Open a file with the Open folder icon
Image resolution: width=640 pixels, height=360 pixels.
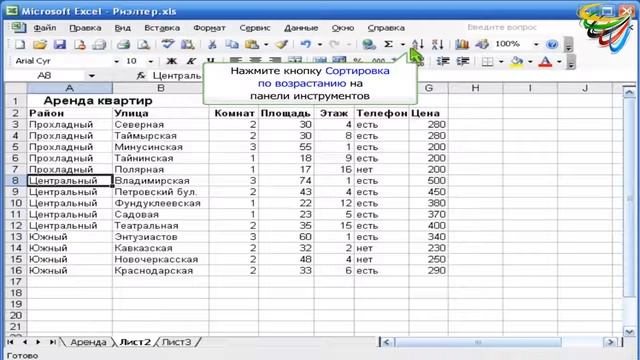(40, 44)
